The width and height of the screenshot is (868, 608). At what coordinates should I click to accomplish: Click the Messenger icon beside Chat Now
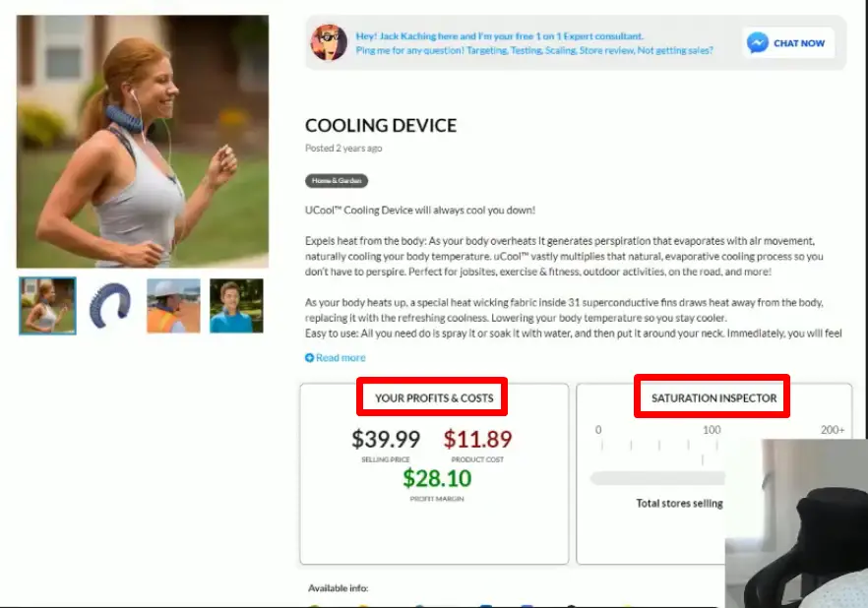click(758, 42)
